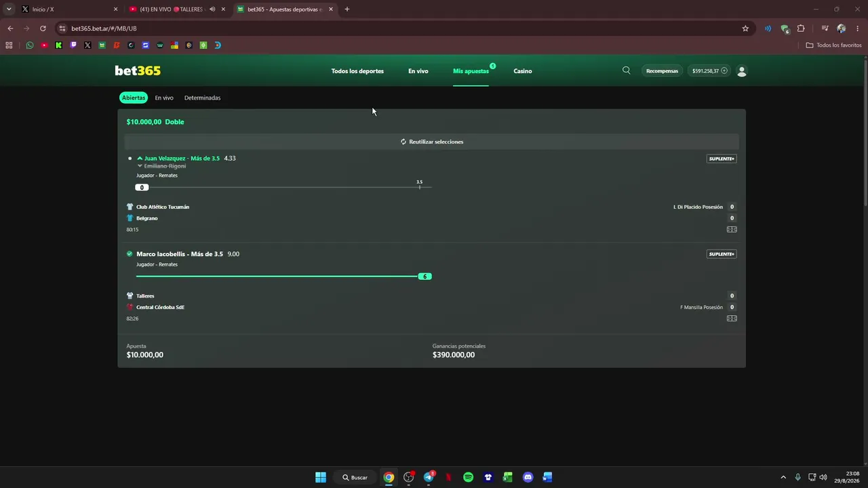This screenshot has width=868, height=488.
Task: Click the $10.000,00 Doble heading
Action: tap(155, 122)
